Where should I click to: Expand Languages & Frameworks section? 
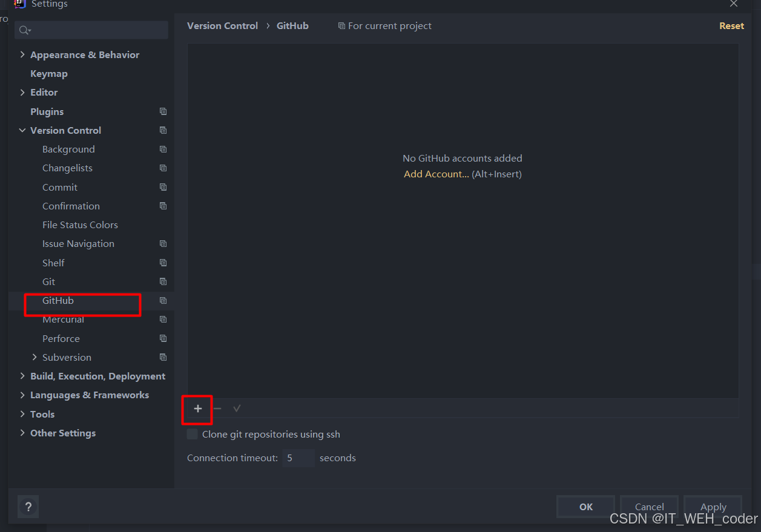[22, 395]
